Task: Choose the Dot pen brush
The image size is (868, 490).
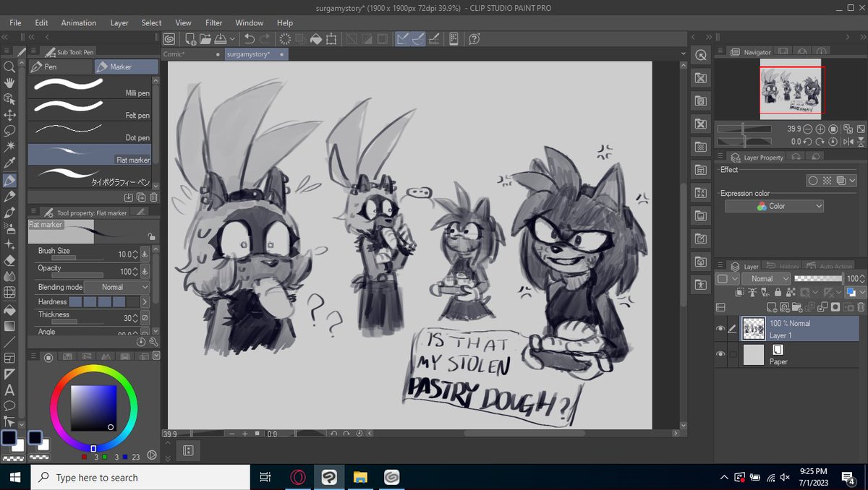Action: click(x=90, y=131)
